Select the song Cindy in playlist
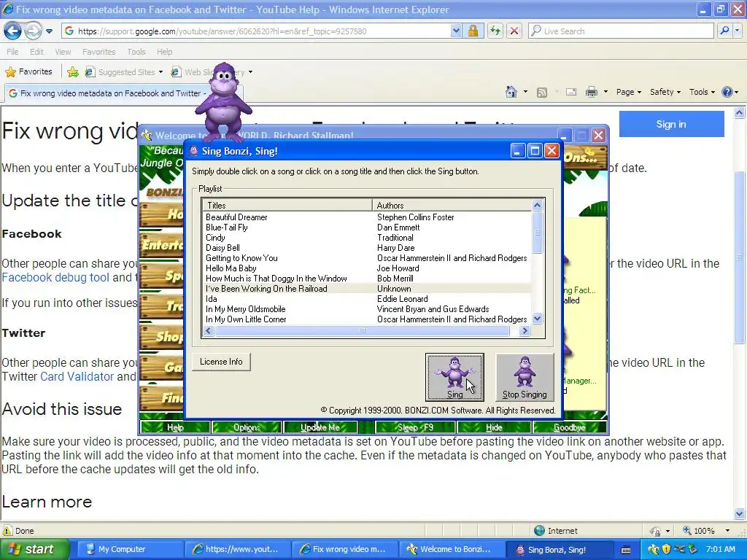 (x=215, y=238)
